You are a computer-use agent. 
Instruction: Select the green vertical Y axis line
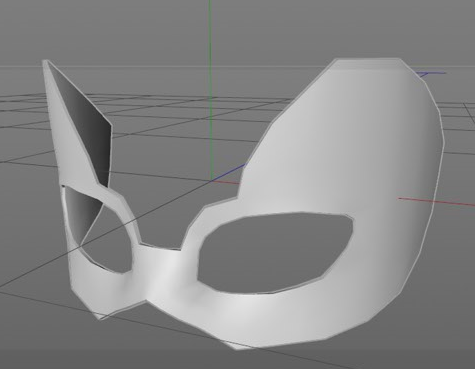tap(210, 90)
